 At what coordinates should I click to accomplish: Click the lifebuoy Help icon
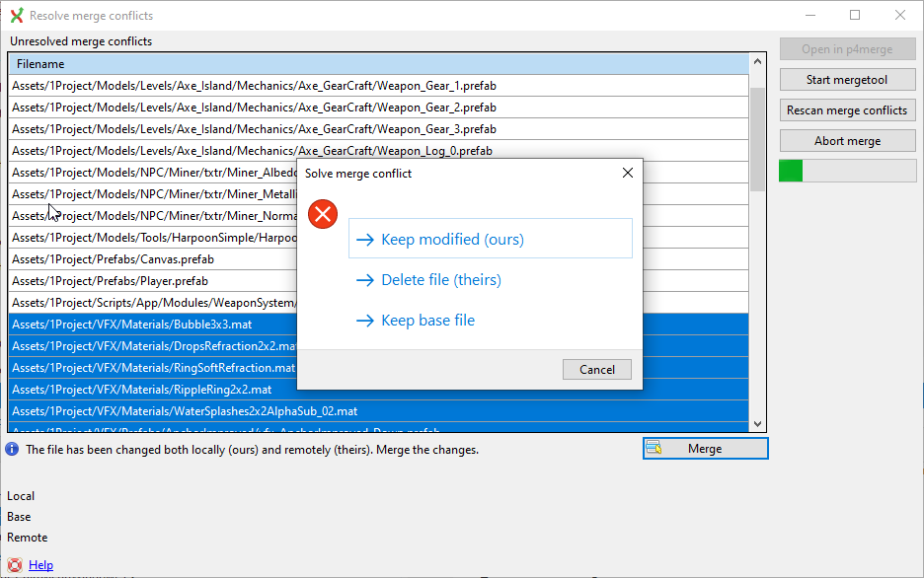click(15, 565)
